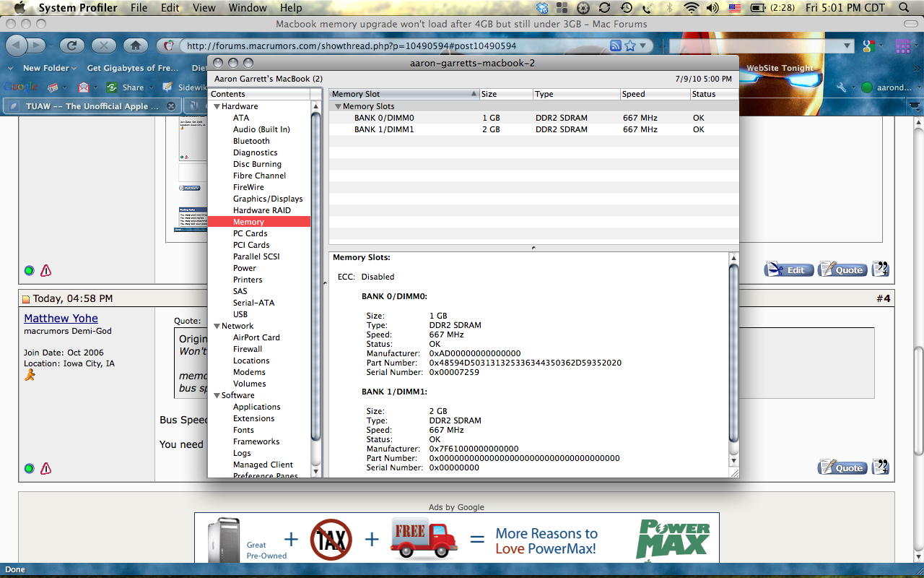Open the Window menu
Image resolution: width=924 pixels, height=578 pixels.
tap(248, 8)
